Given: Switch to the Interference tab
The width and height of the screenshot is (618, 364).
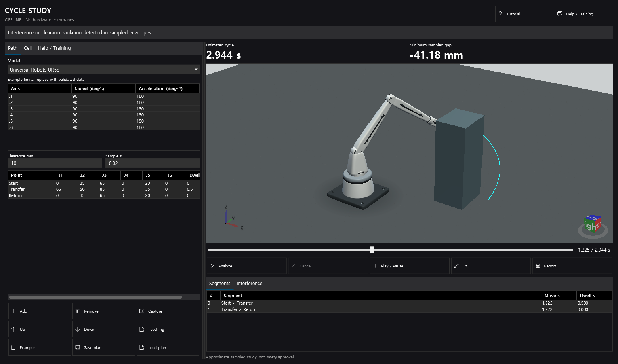Looking at the screenshot, I should pyautogui.click(x=250, y=284).
